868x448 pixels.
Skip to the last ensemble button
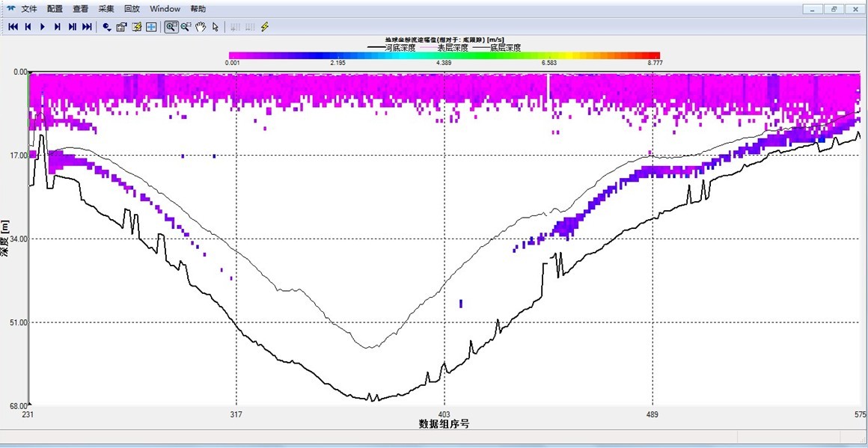tap(87, 27)
